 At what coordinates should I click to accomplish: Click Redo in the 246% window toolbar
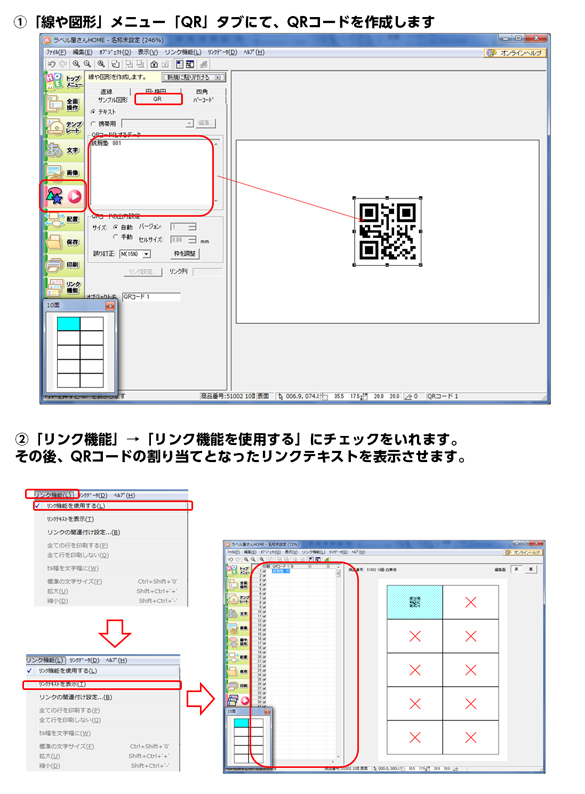tap(63, 64)
